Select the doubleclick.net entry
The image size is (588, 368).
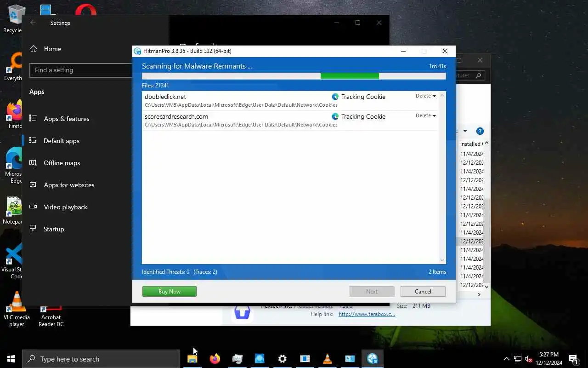tap(290, 100)
